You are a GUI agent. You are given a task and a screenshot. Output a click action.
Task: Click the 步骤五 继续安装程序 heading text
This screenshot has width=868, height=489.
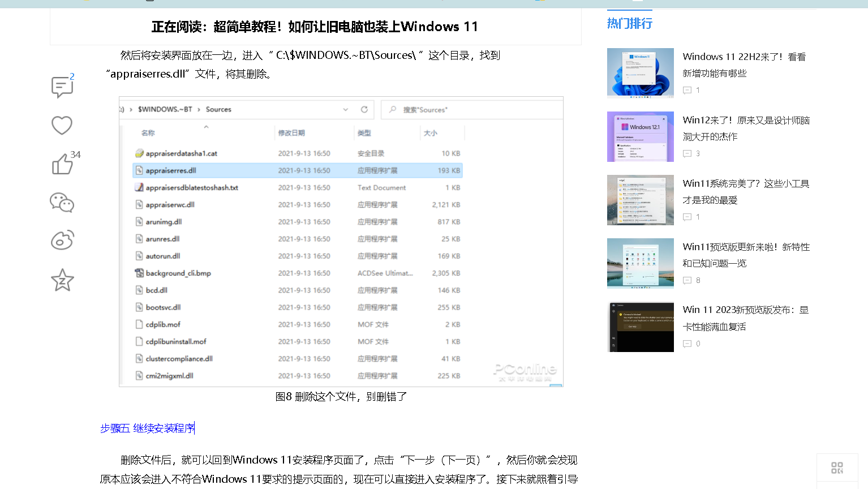pos(147,428)
